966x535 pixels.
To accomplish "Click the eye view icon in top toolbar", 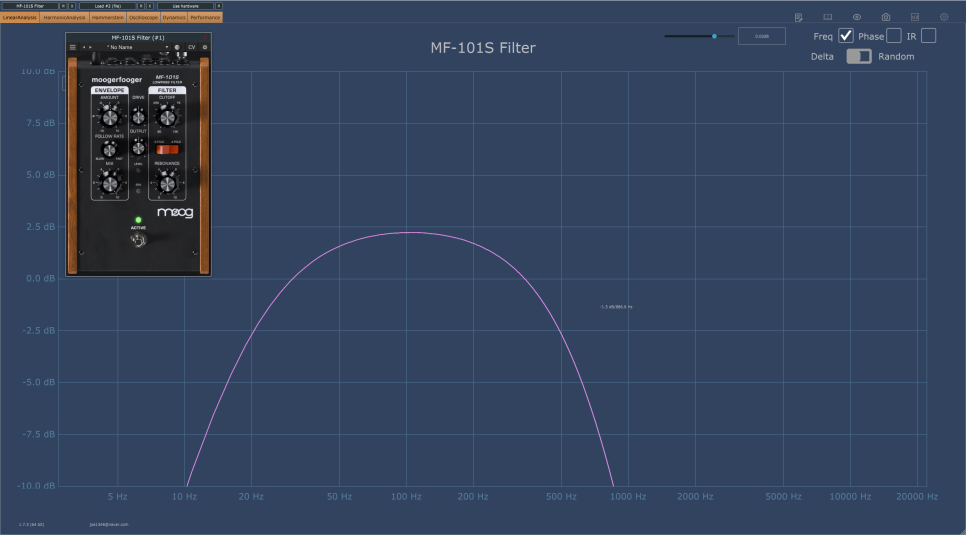I will point(857,17).
